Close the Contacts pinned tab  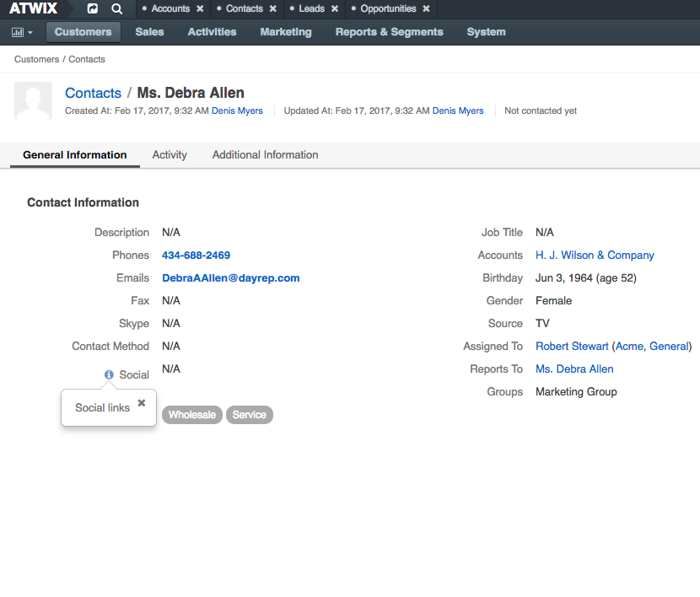272,8
